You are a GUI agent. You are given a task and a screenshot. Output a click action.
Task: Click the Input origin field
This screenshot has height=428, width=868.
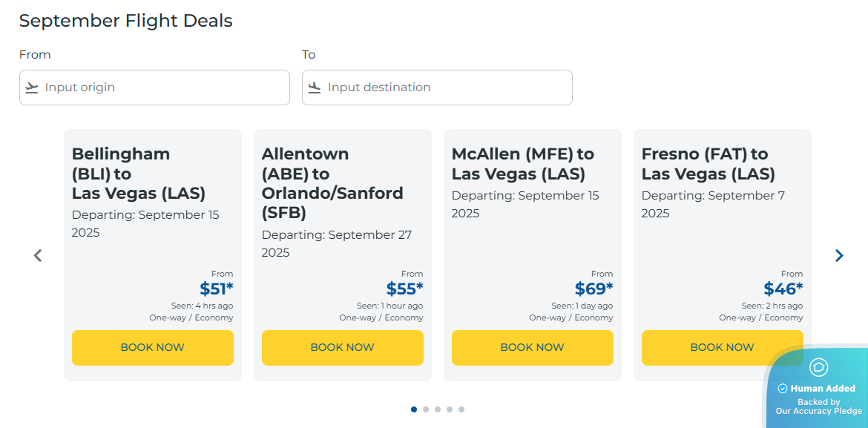click(x=154, y=87)
